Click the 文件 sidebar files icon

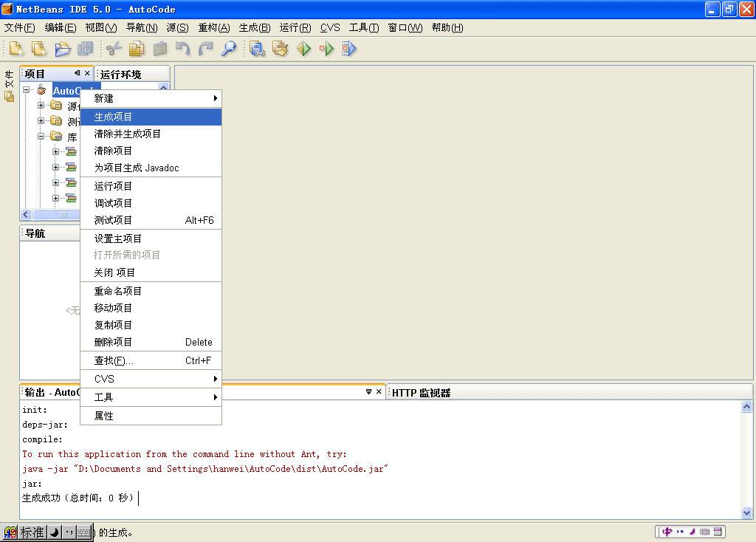coord(9,97)
